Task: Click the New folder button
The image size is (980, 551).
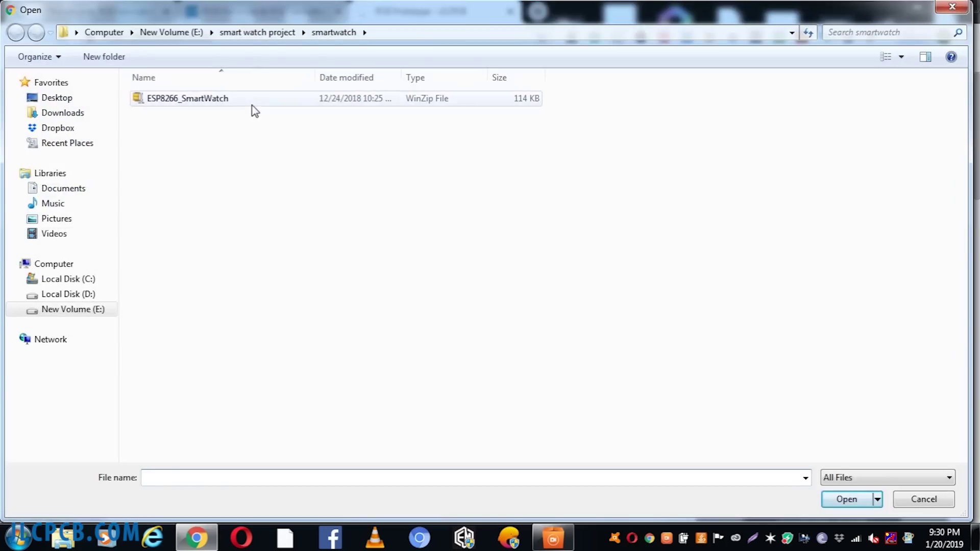Action: click(104, 57)
